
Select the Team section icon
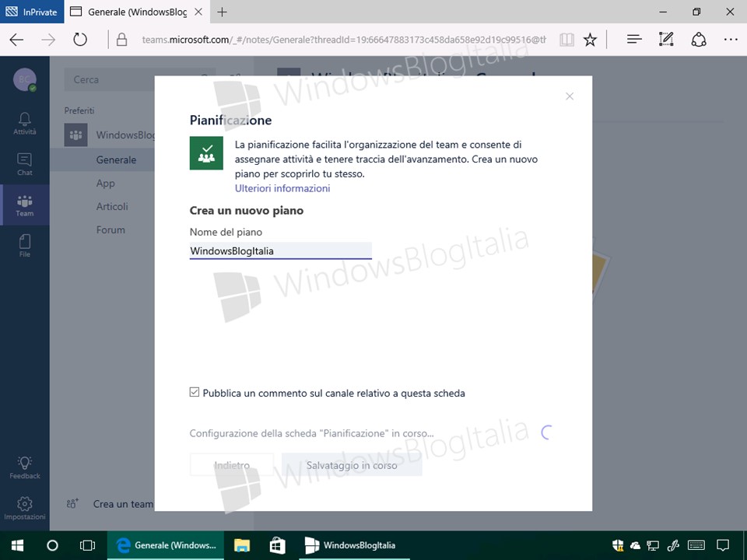pyautogui.click(x=25, y=205)
